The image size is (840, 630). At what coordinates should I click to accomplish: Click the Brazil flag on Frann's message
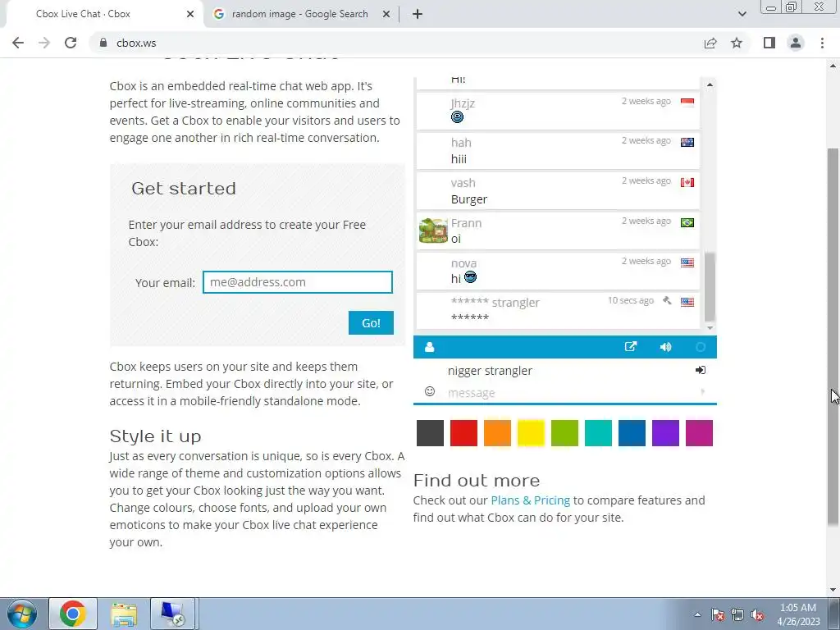[687, 222]
